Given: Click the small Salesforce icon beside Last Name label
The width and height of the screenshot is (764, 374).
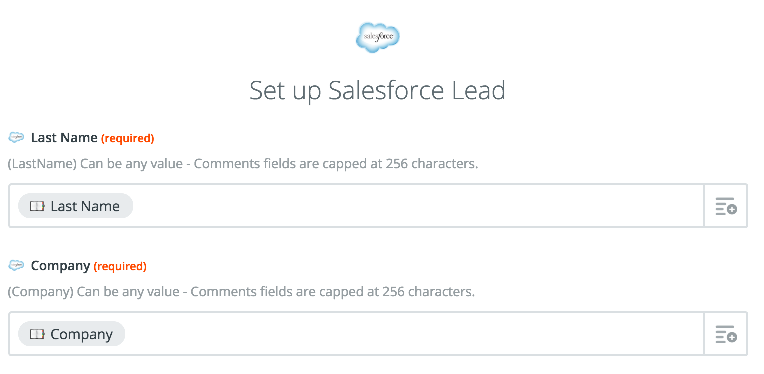Looking at the screenshot, I should [16, 138].
